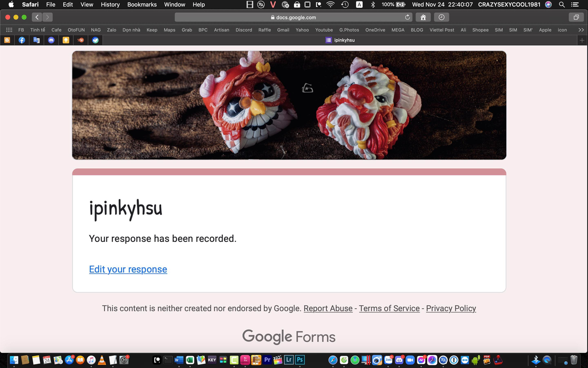Open the History menu
The width and height of the screenshot is (588, 368).
pos(110,4)
